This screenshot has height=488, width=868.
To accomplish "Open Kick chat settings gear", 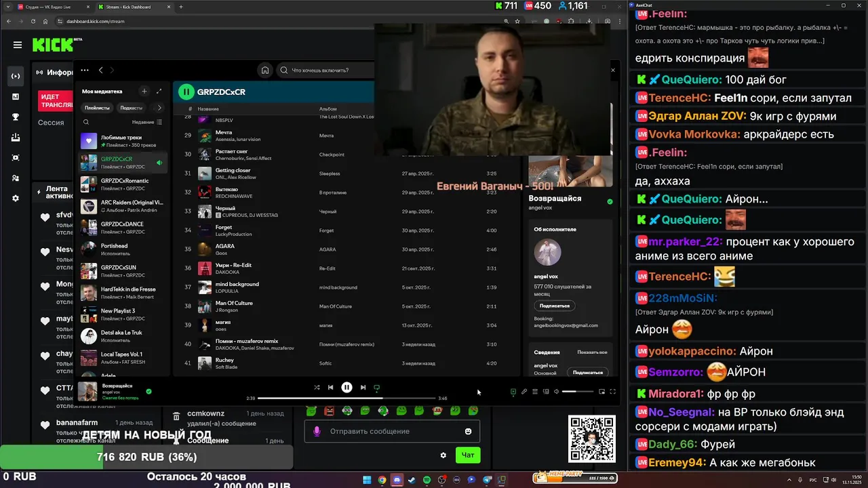I will coord(443,455).
